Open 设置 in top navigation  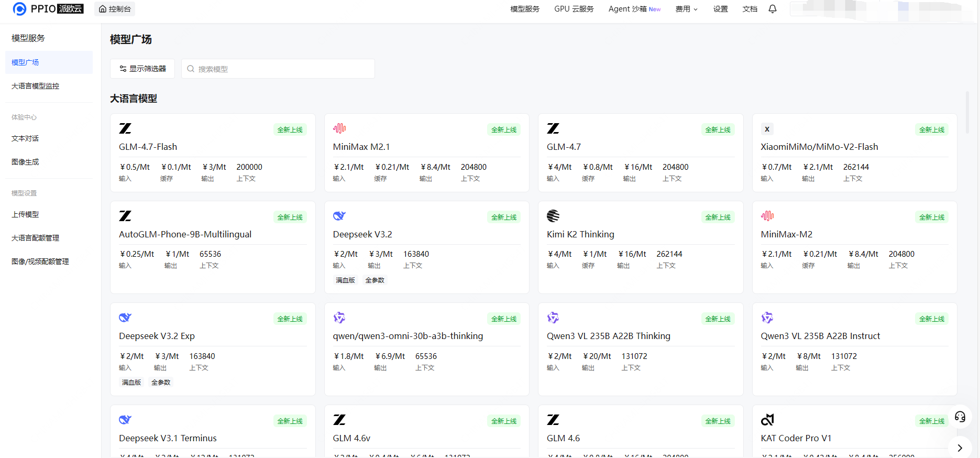(x=720, y=9)
